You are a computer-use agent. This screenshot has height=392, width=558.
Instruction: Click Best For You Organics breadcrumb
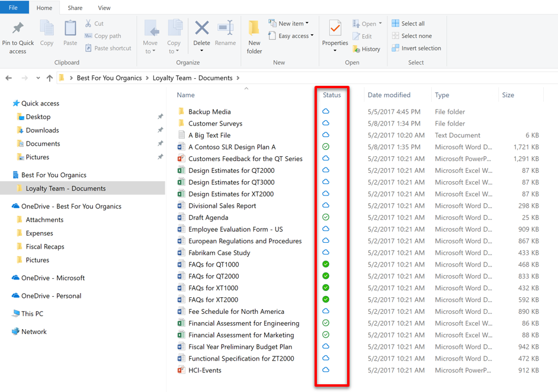point(109,78)
